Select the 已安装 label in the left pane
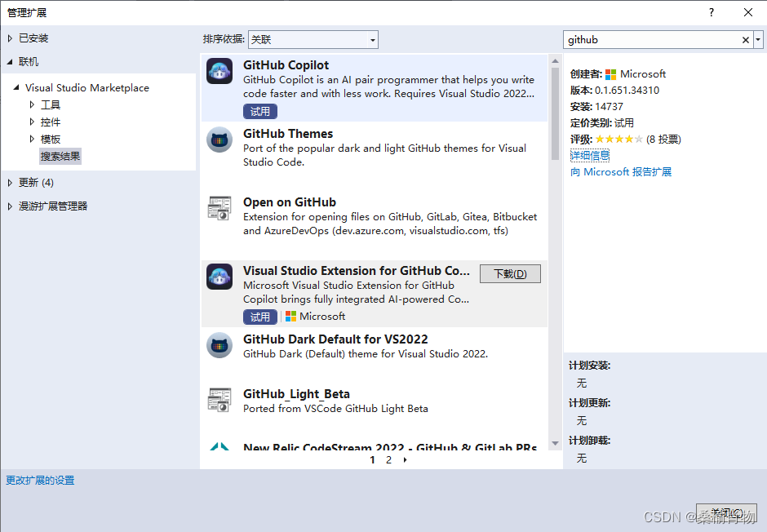 click(x=33, y=38)
